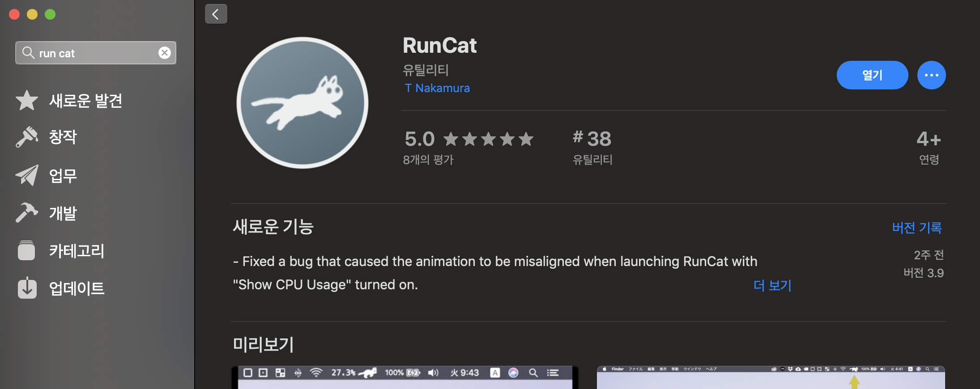The width and height of the screenshot is (980, 389).
Task: Click the 5.0 star rating
Action: [x=469, y=139]
